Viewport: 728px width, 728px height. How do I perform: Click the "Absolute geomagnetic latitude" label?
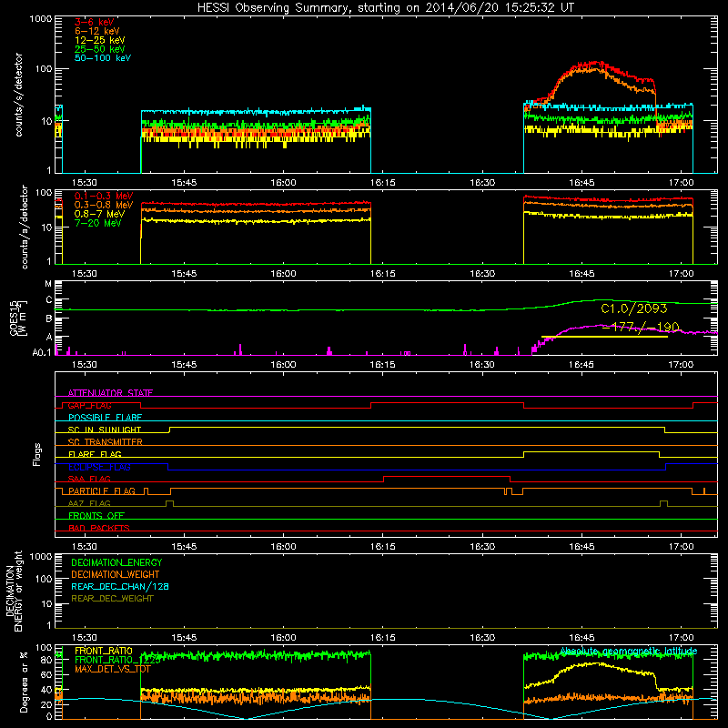629,651
